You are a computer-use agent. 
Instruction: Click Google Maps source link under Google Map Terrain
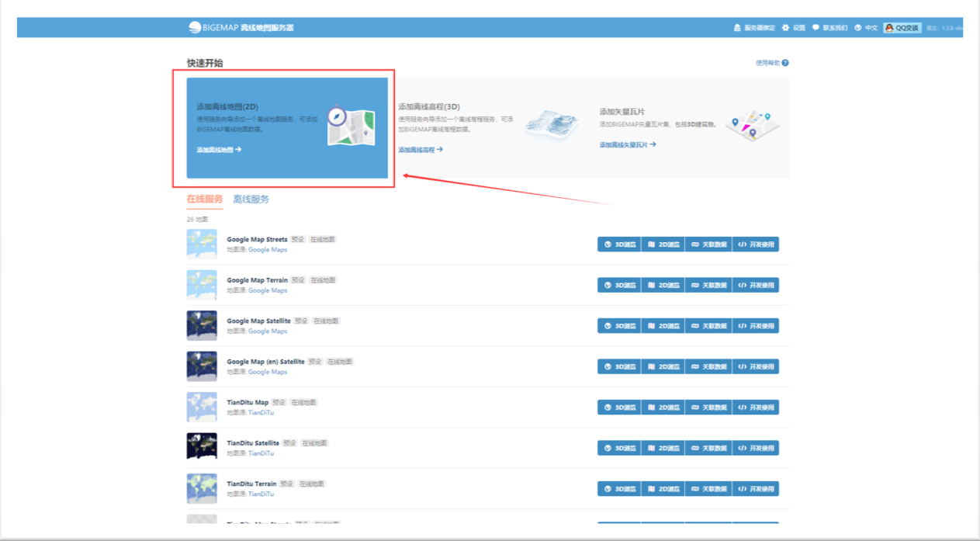click(268, 290)
